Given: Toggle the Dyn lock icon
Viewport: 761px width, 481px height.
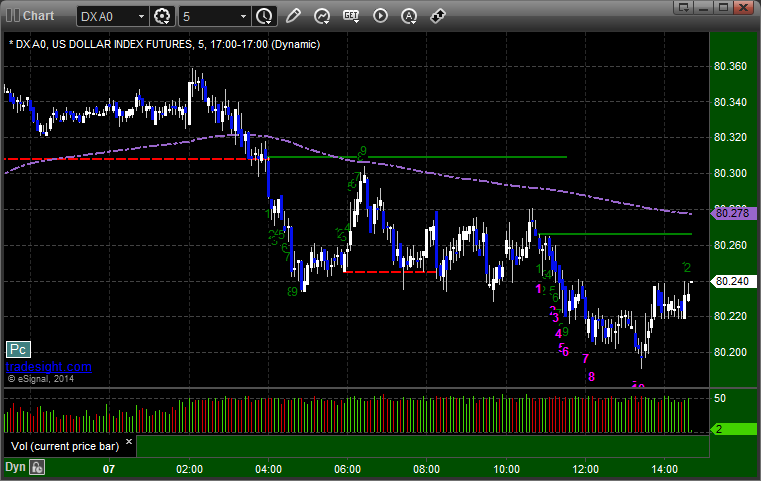Looking at the screenshot, I should point(37,467).
